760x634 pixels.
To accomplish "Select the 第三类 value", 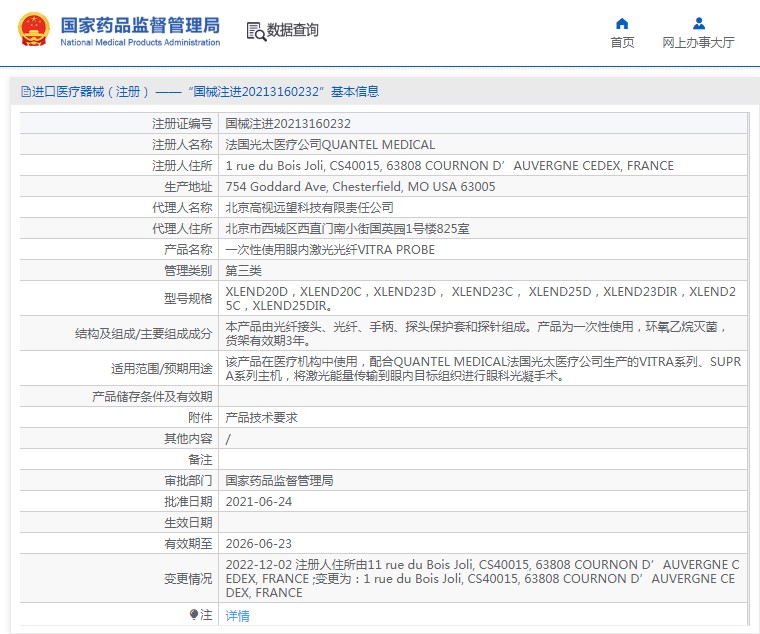I will pos(243,270).
